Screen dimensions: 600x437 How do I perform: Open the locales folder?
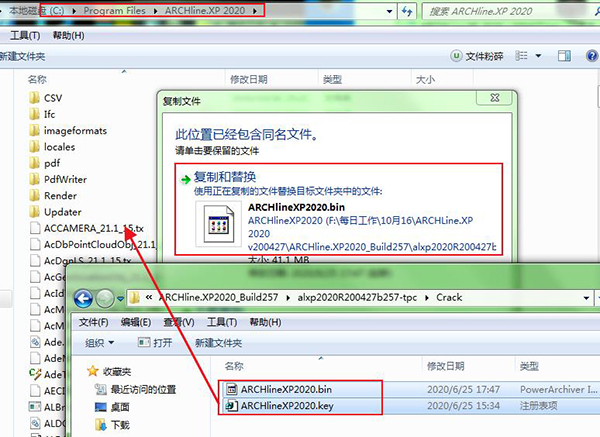pyautogui.click(x=52, y=147)
